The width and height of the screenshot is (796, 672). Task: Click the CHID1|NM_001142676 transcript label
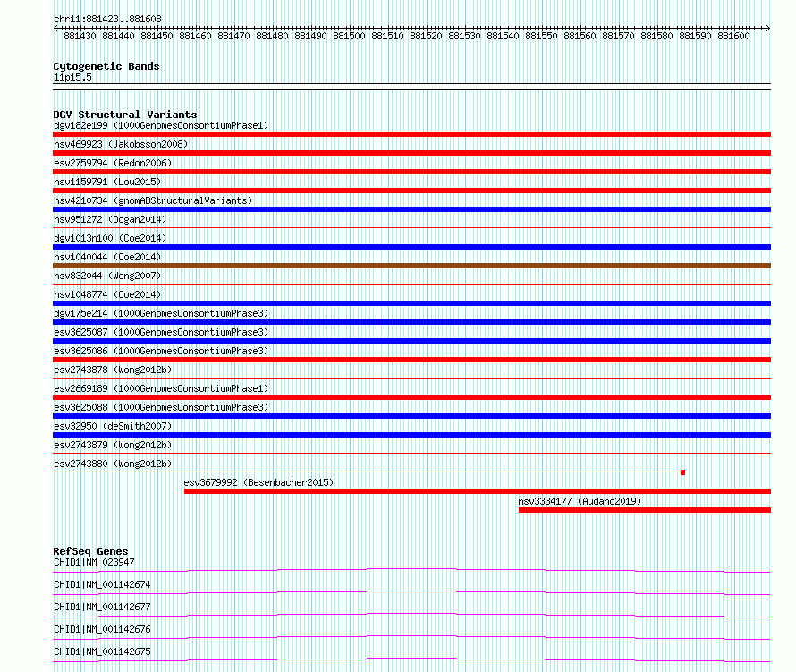[x=102, y=629]
